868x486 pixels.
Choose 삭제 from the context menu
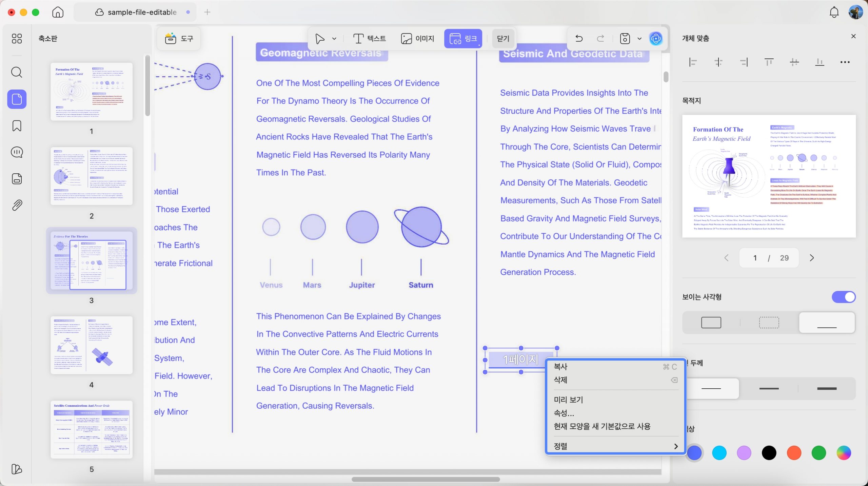[x=615, y=380]
